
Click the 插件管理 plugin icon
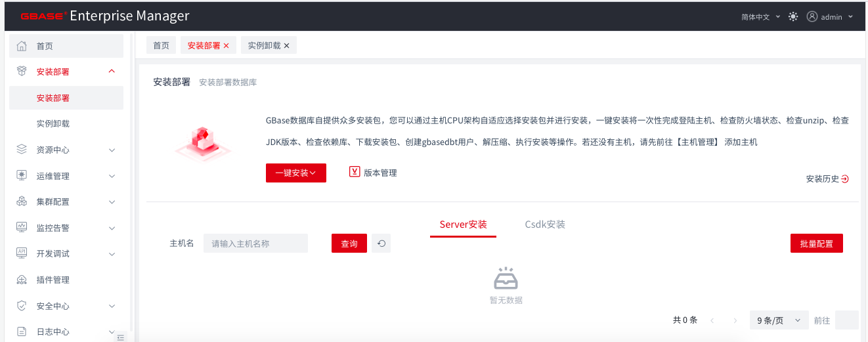click(22, 280)
